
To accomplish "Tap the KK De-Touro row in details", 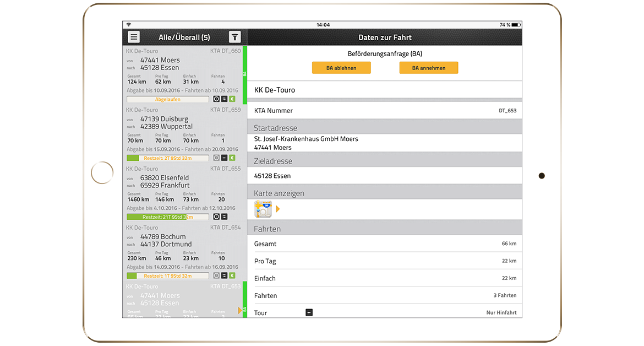I will [384, 90].
